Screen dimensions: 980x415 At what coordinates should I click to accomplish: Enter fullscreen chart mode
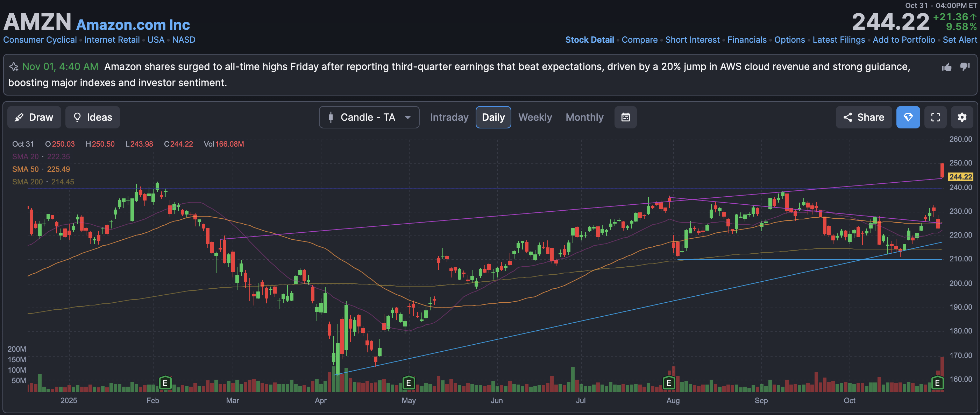[935, 117]
